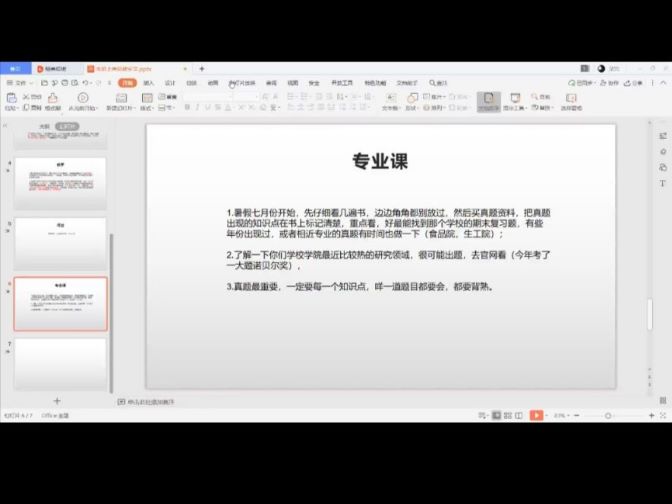The height and width of the screenshot is (504, 672).
Task: Expand the slide Layout dropdown
Action: 152,107
